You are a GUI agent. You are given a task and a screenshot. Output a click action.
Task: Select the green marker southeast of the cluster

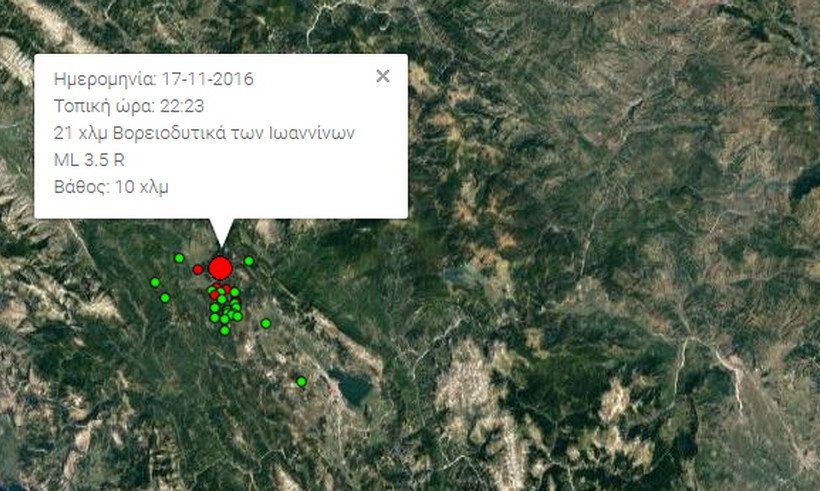266,324
